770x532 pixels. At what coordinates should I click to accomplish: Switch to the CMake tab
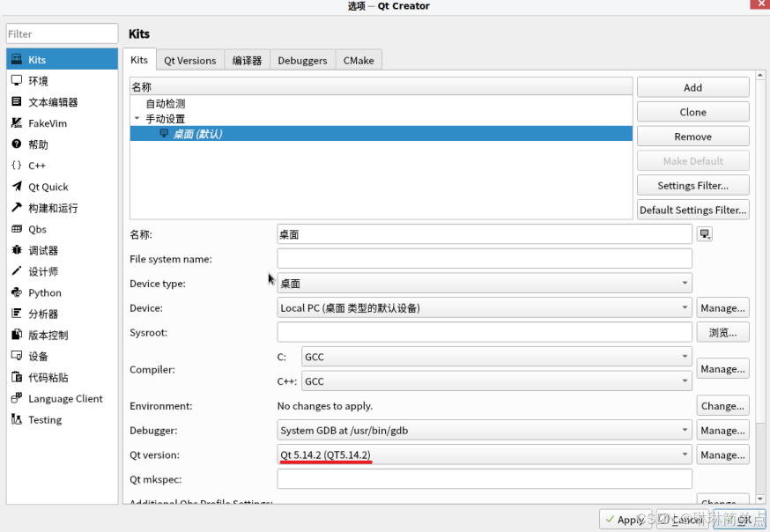(358, 60)
